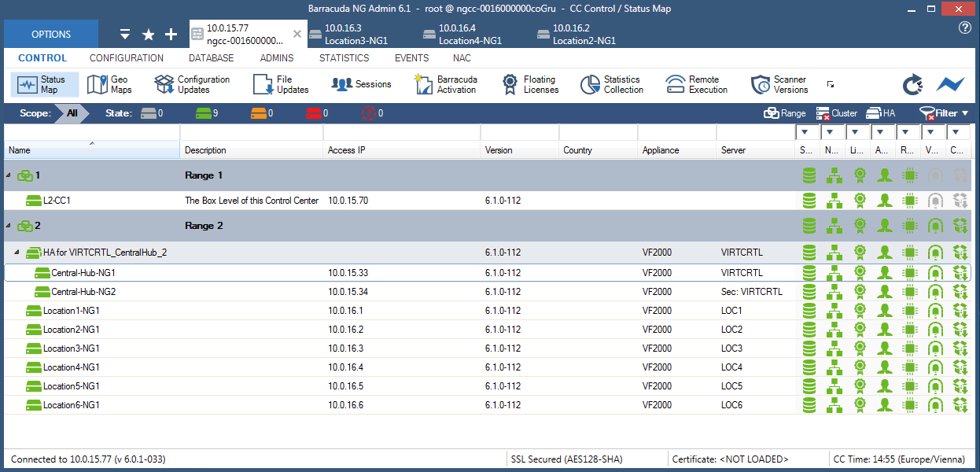
Task: Open File Updates
Action: click(282, 84)
